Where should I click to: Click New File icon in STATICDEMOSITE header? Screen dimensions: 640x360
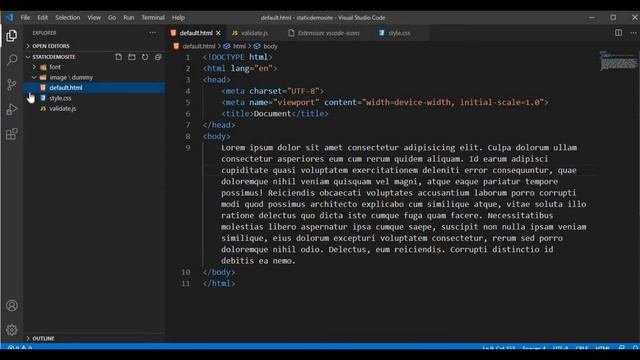click(x=118, y=57)
